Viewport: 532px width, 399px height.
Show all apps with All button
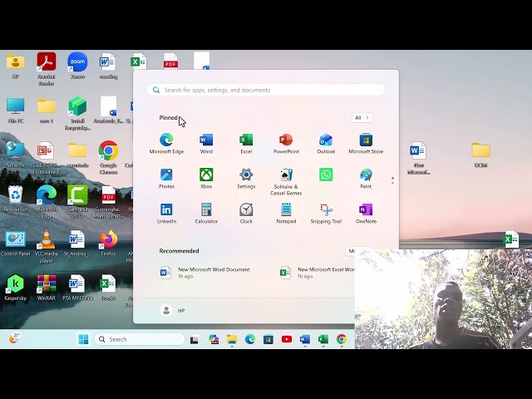[362, 118]
